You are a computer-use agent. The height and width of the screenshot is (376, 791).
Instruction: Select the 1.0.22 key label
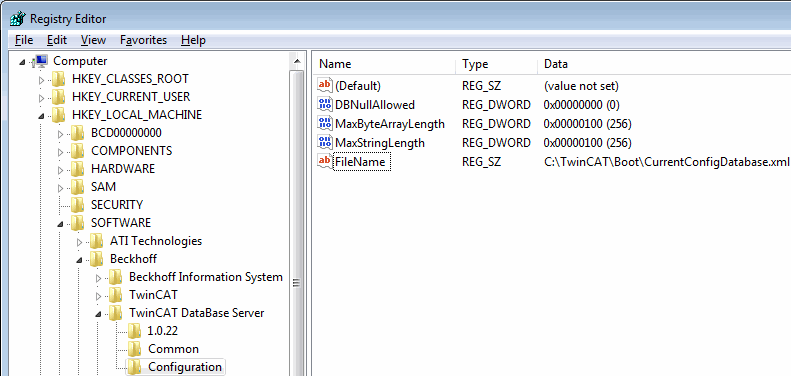click(162, 332)
